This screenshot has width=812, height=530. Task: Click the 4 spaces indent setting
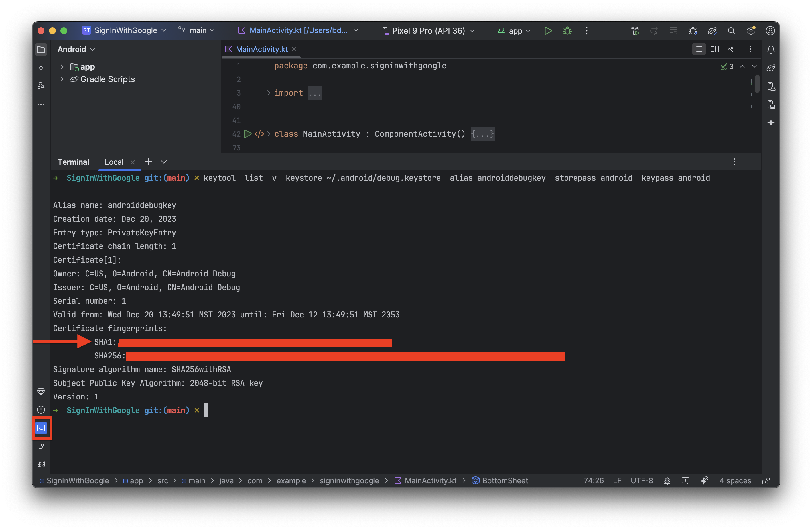click(x=735, y=480)
